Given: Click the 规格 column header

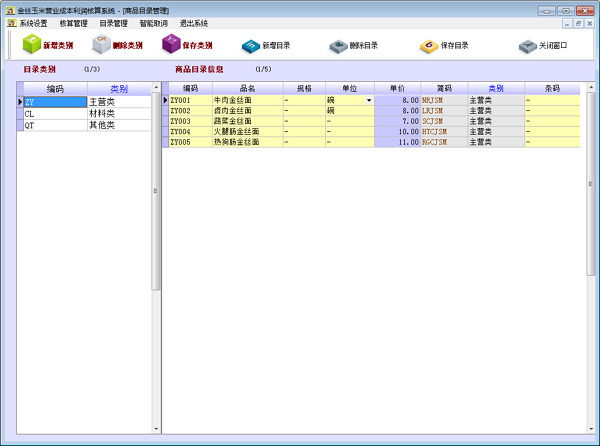Looking at the screenshot, I should pos(304,89).
